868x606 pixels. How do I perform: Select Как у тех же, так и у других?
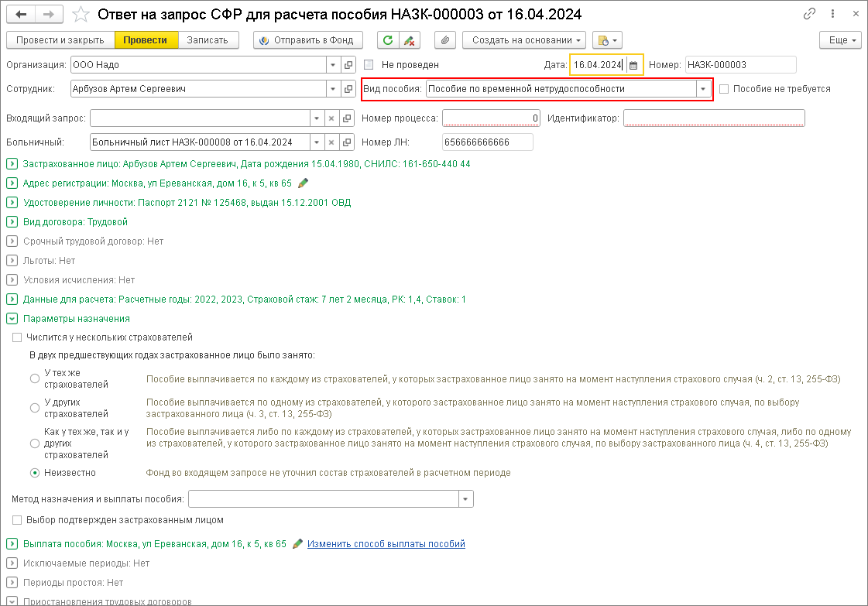34,443
